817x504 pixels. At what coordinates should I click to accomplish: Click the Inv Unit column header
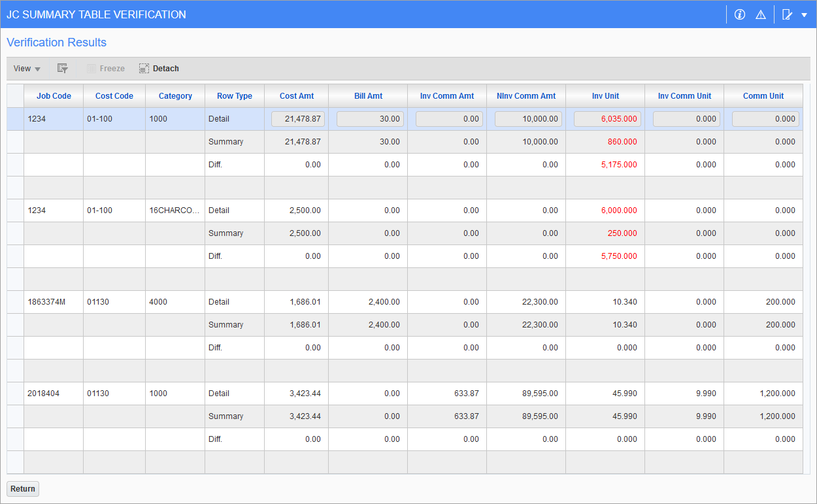pyautogui.click(x=605, y=95)
